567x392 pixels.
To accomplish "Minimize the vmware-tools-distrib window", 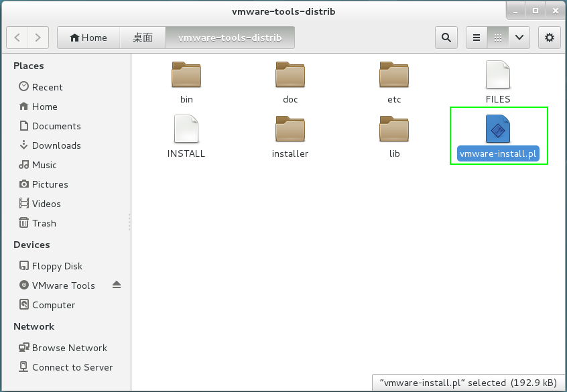I will tap(515, 11).
